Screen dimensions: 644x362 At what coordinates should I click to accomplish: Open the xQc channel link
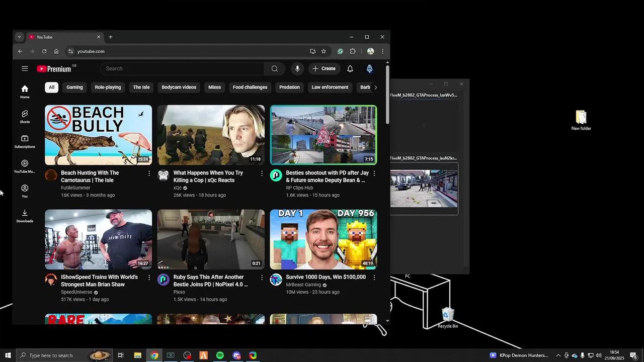[178, 188]
